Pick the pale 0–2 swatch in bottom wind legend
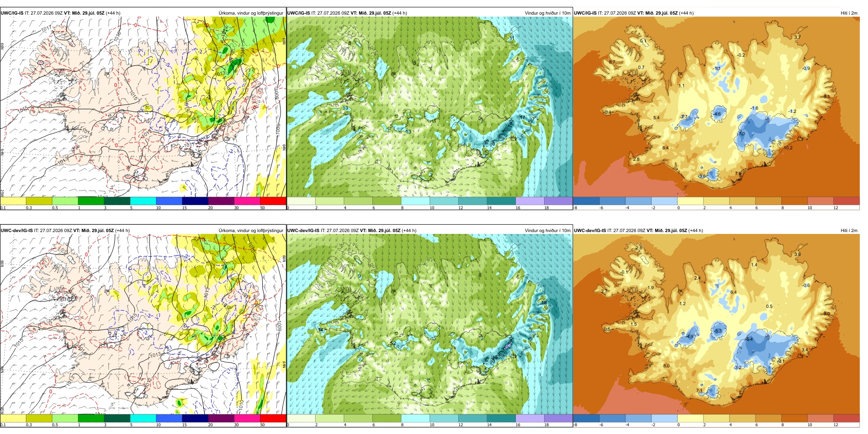Viewport: 868px width, 434px height. [301, 418]
